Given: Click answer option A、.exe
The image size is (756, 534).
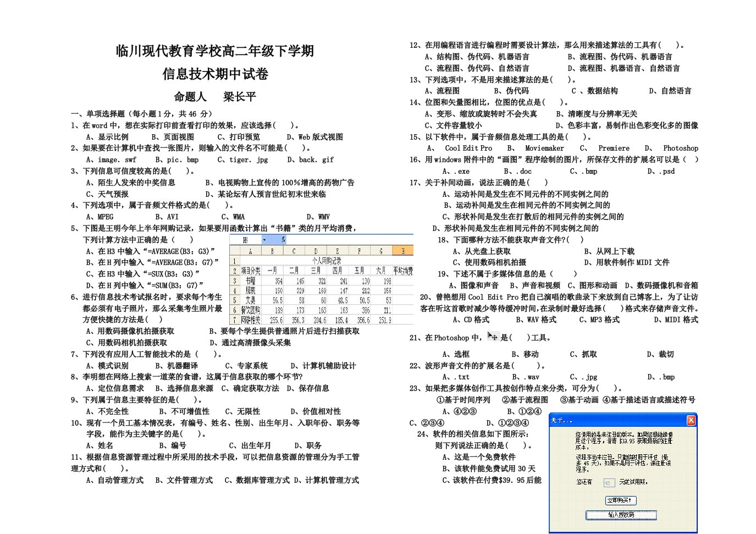Looking at the screenshot, I should pyautogui.click(x=456, y=171).
